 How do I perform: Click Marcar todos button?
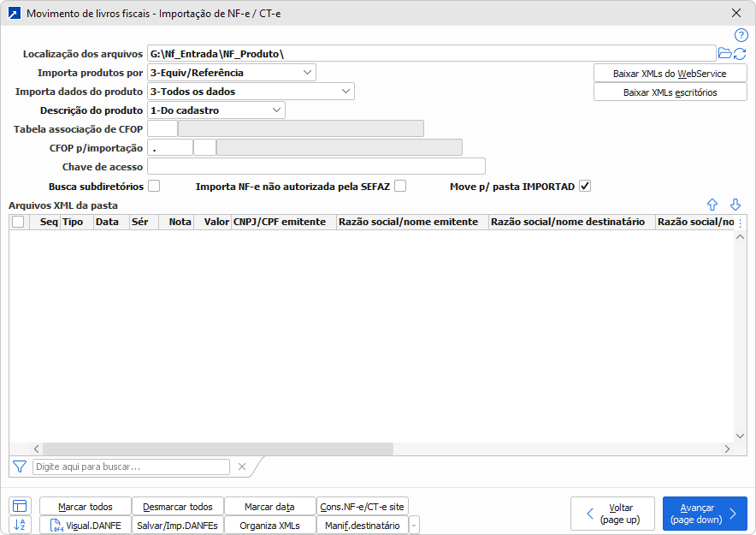coord(86,507)
